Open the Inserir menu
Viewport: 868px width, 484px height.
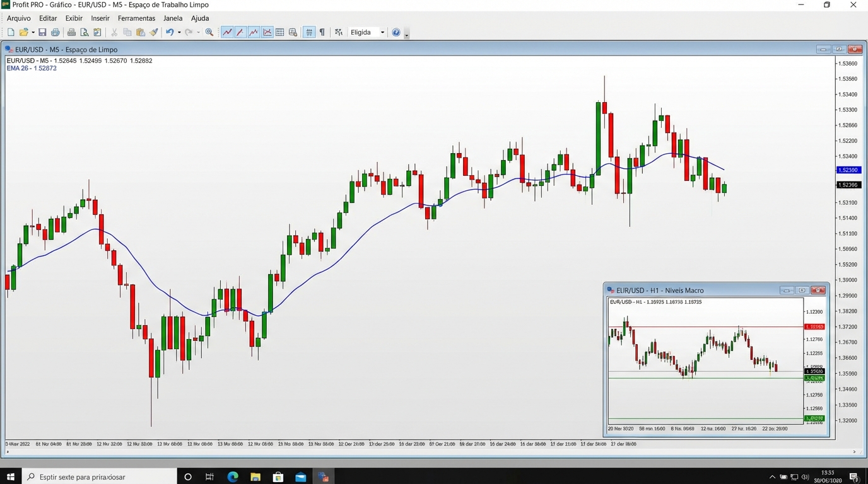100,18
